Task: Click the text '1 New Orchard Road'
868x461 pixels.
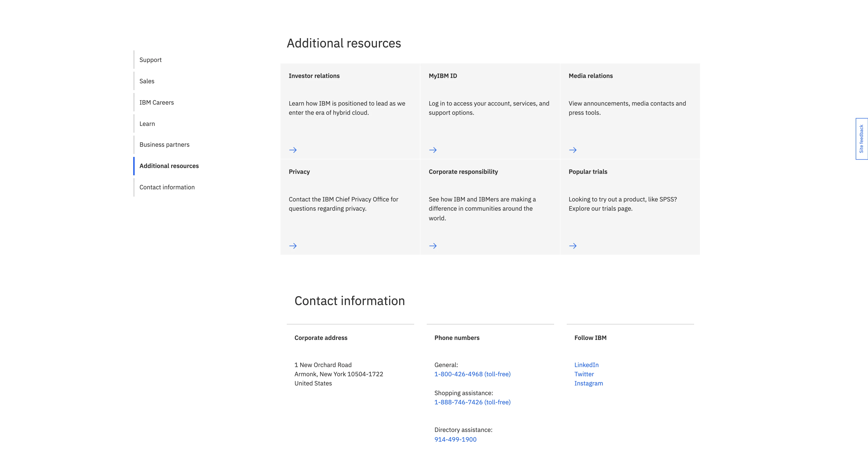Action: [323, 365]
